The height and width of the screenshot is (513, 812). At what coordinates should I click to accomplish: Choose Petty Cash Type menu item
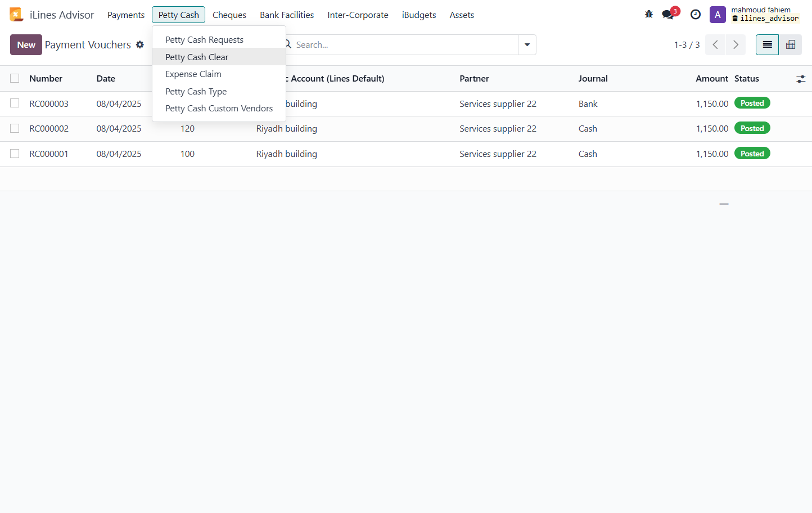coord(219,91)
